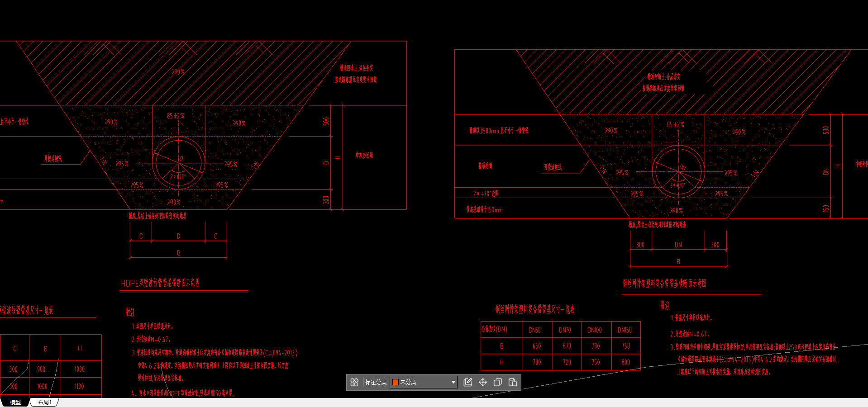Click the paste annotation icon

pyautogui.click(x=513, y=382)
